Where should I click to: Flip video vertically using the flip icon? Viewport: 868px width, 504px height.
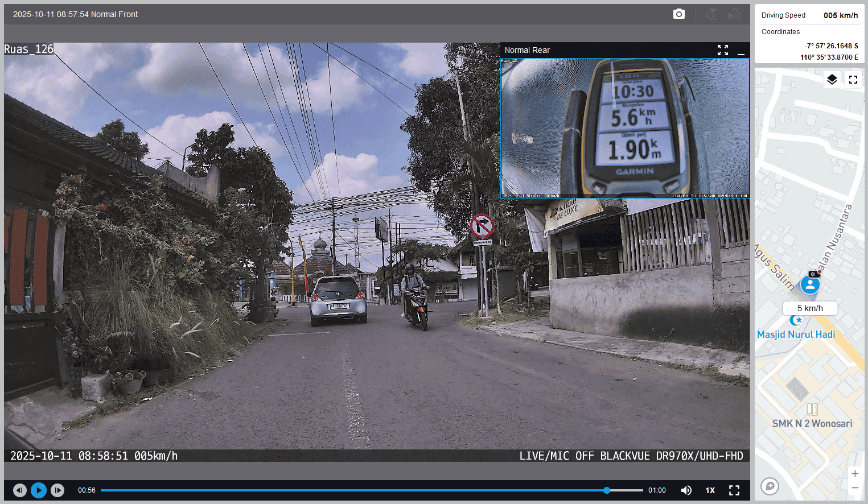[x=711, y=14]
